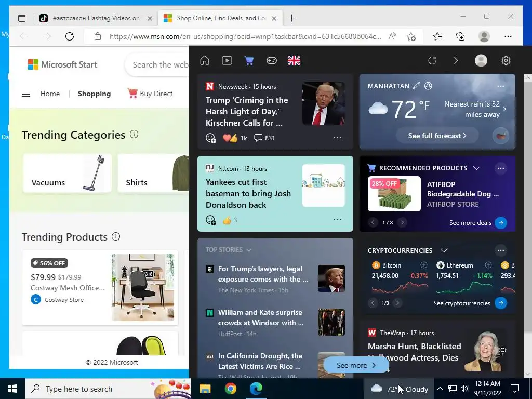Click the forward arrow in widgets header
This screenshot has width=532, height=399.
(456, 61)
